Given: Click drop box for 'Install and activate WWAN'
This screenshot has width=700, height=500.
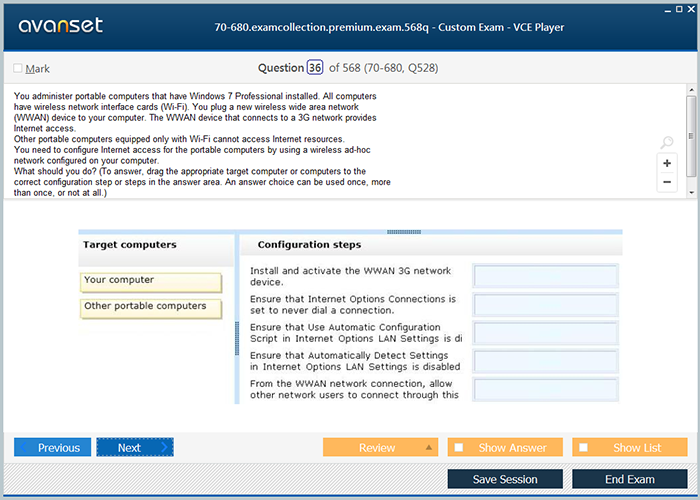Looking at the screenshot, I should pos(546,275).
